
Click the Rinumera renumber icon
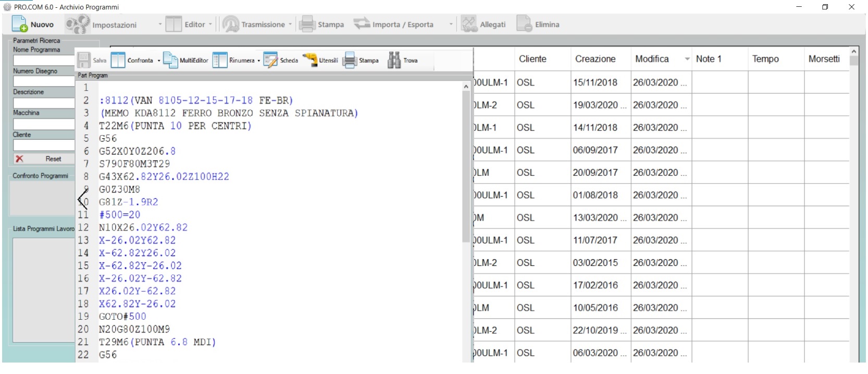220,60
